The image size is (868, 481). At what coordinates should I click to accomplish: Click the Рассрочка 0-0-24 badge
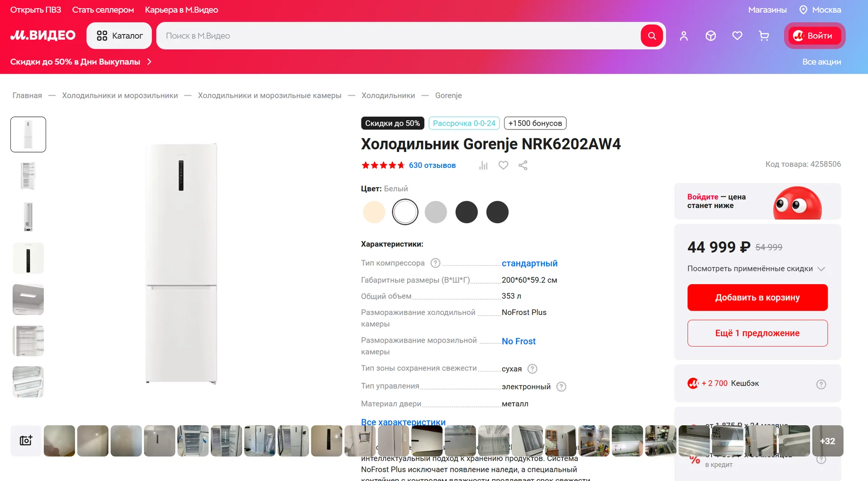point(464,123)
